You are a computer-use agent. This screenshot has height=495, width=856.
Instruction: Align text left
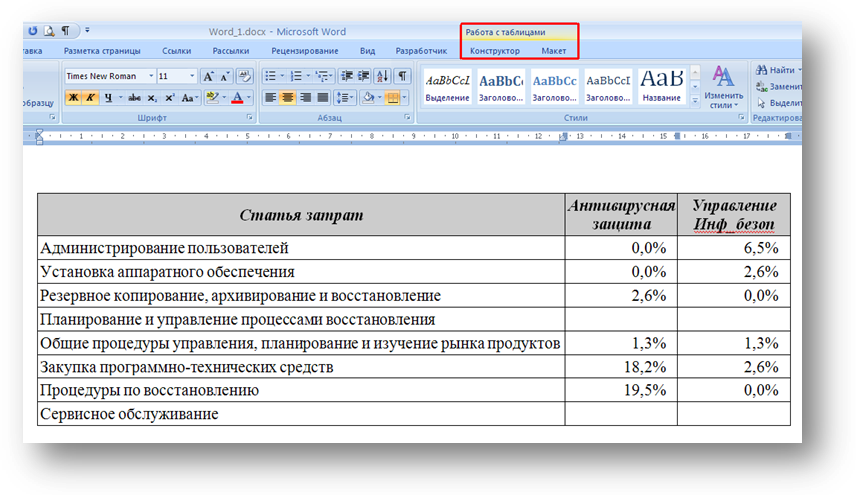point(270,98)
